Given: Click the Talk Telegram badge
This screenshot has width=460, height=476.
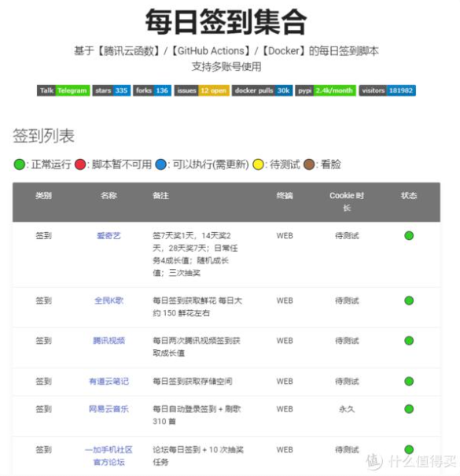Looking at the screenshot, I should (64, 90).
